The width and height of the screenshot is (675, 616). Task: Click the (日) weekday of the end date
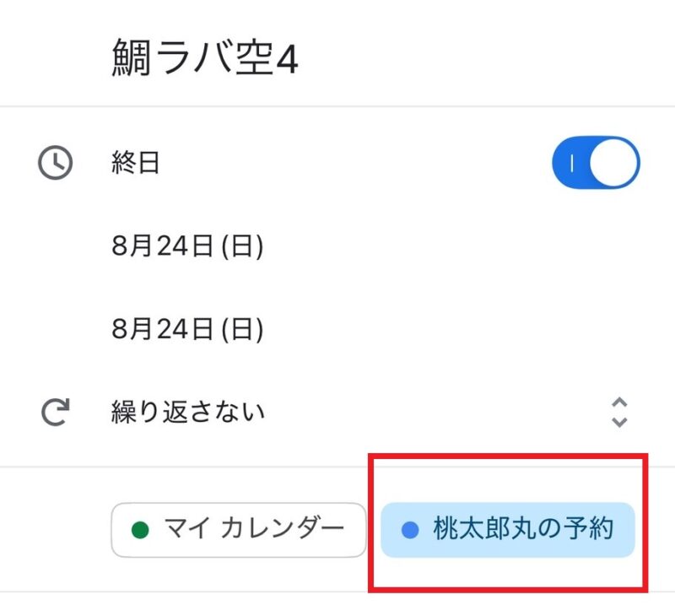[x=243, y=329]
